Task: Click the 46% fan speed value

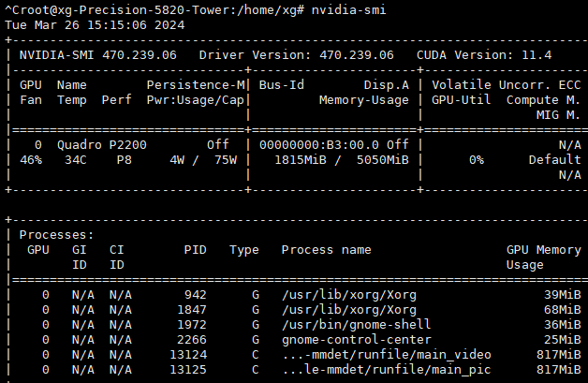Action: tap(31, 160)
